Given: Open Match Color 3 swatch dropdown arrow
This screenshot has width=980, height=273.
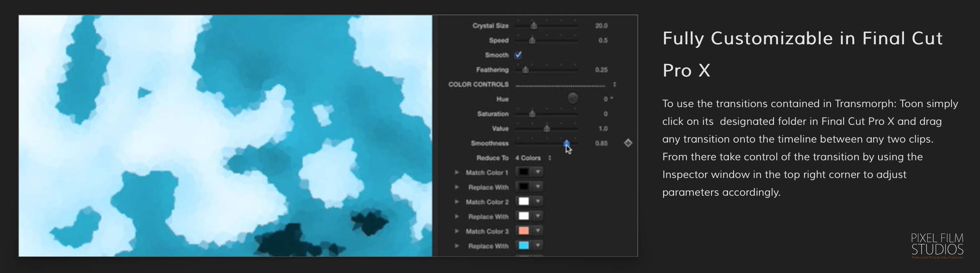Looking at the screenshot, I should [538, 231].
